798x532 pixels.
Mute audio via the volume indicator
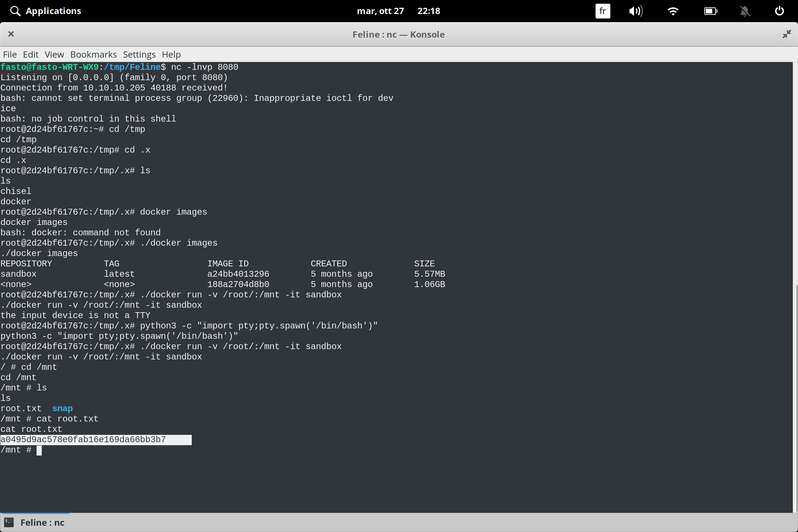(636, 11)
